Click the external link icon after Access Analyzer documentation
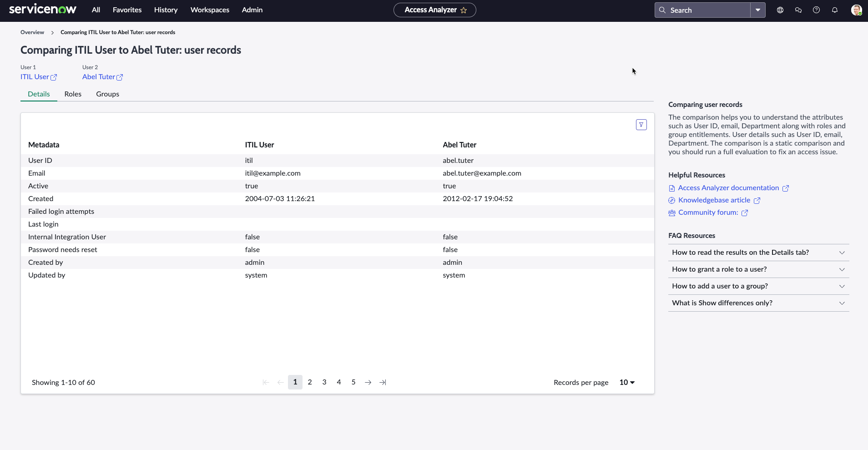868x450 pixels. pos(786,188)
